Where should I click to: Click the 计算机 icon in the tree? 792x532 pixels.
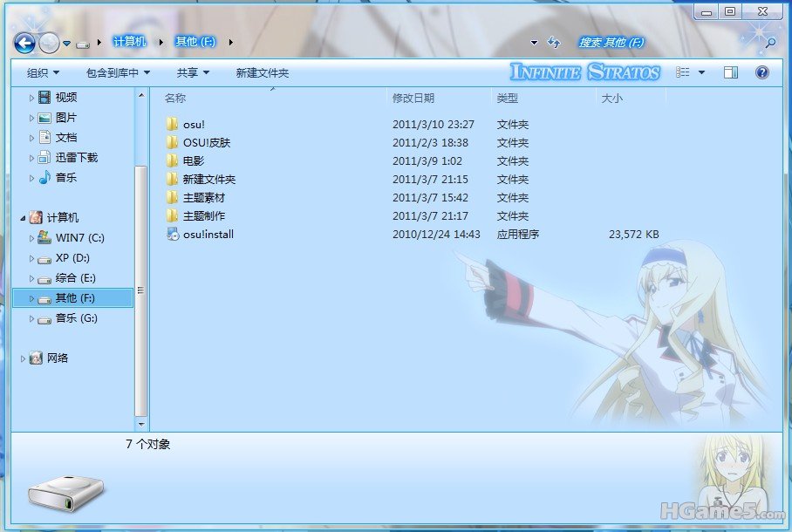coord(36,217)
